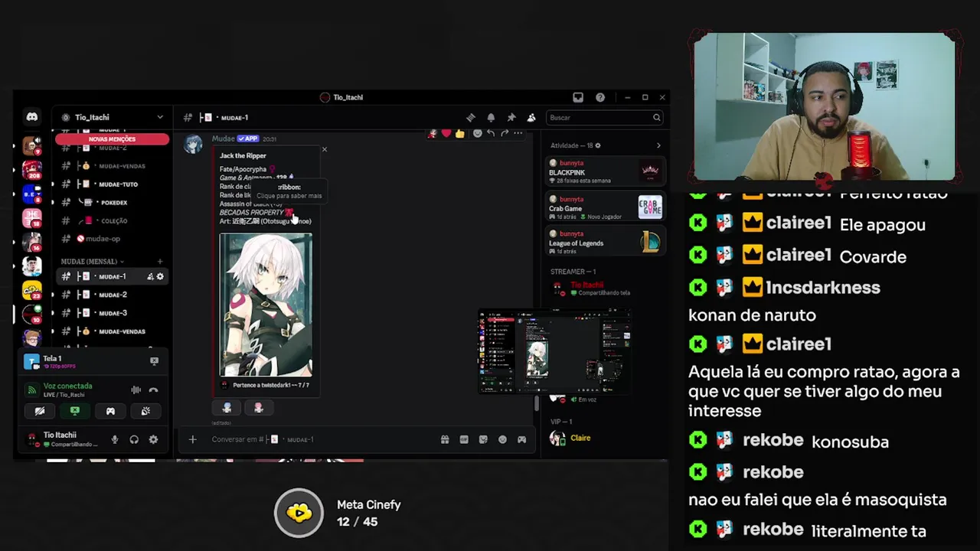980x551 pixels.
Task: Toggle headphones deafen in user panel
Action: (134, 439)
